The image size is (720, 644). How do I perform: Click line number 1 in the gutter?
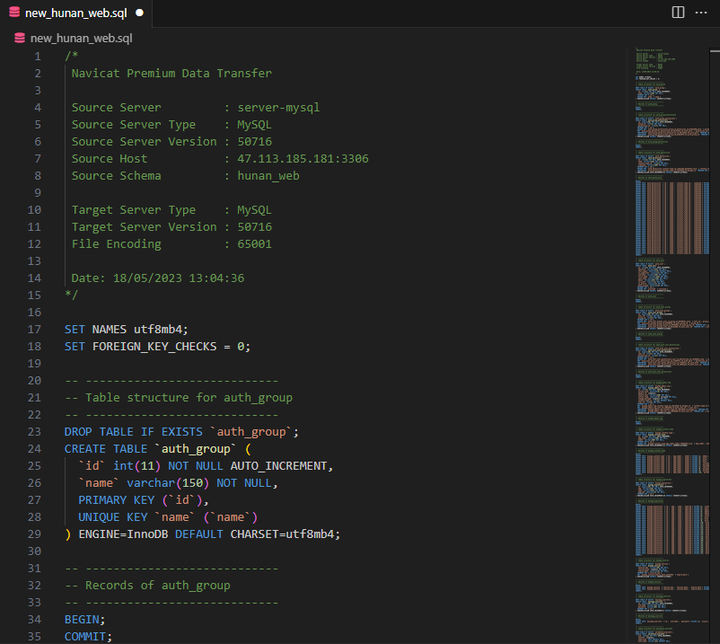point(38,56)
